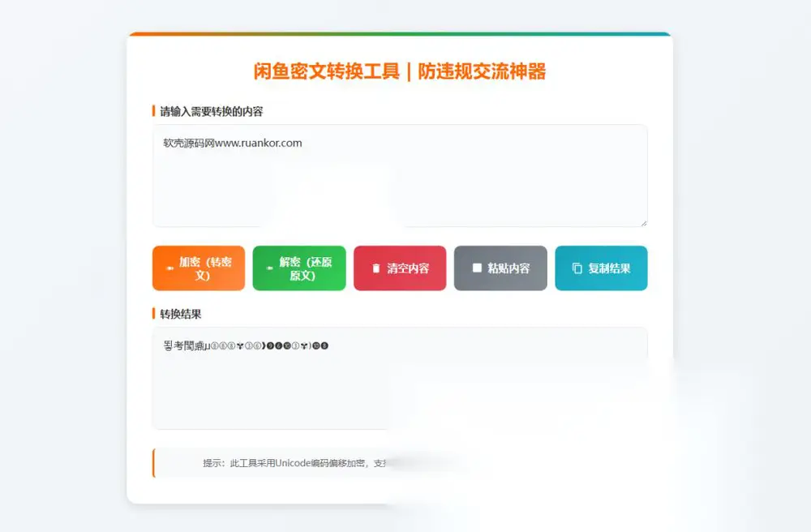The width and height of the screenshot is (811, 532).
Task: Click the arrow icon in 解密 button
Action: click(x=269, y=268)
